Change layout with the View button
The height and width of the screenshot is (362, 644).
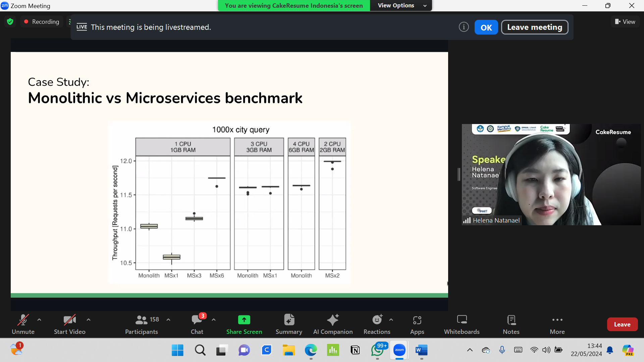click(x=625, y=21)
